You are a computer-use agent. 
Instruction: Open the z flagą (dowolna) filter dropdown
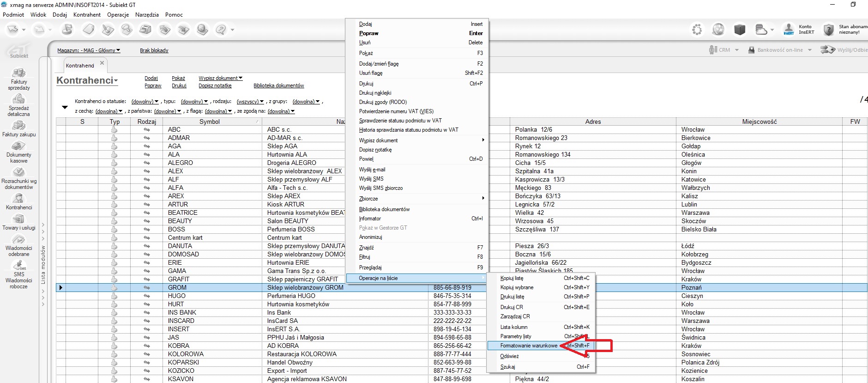218,111
